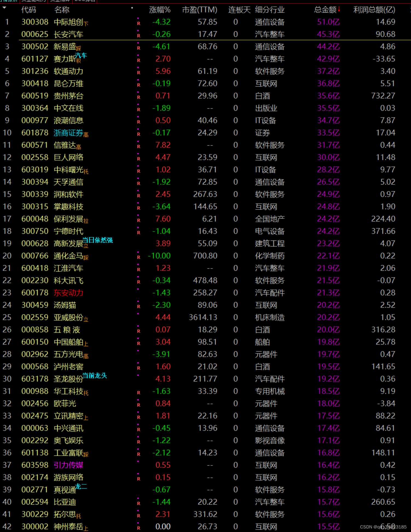Click the 拉 tag next to 保利发展
Image resolution: width=411 pixels, height=532 pixels.
point(86,221)
